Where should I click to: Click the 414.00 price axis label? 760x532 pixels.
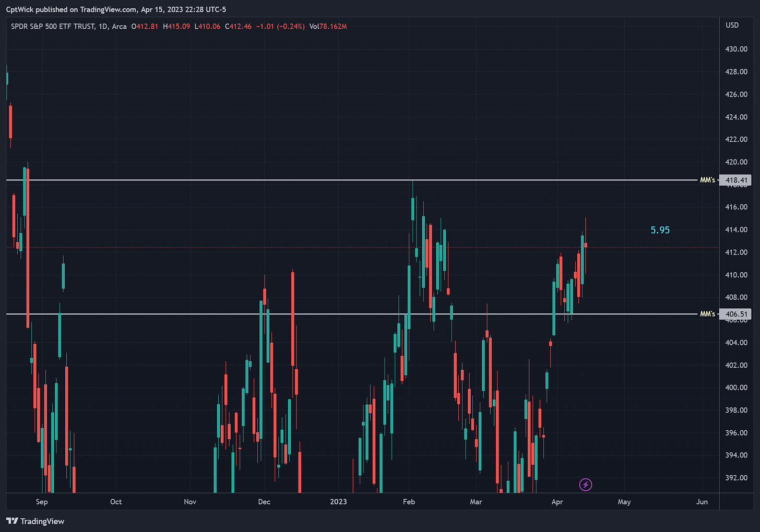tap(736, 229)
